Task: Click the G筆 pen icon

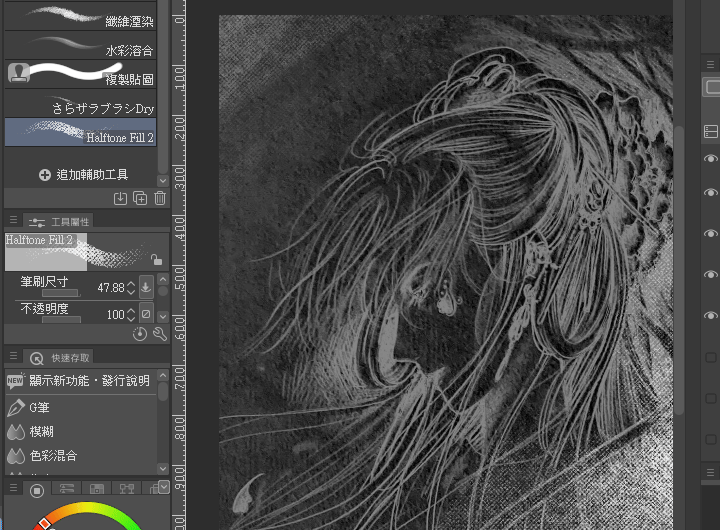Action: (x=16, y=408)
